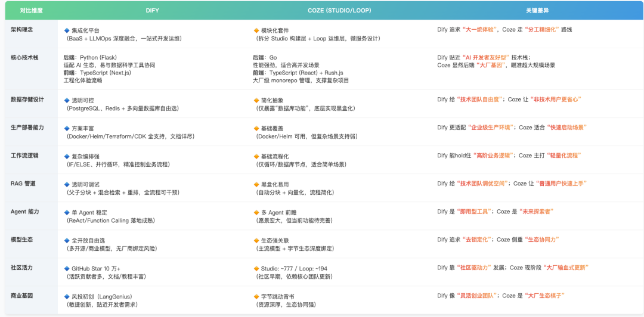644x317 pixels.
Task: Select the Agent 能力 row label
Action: 24,212
